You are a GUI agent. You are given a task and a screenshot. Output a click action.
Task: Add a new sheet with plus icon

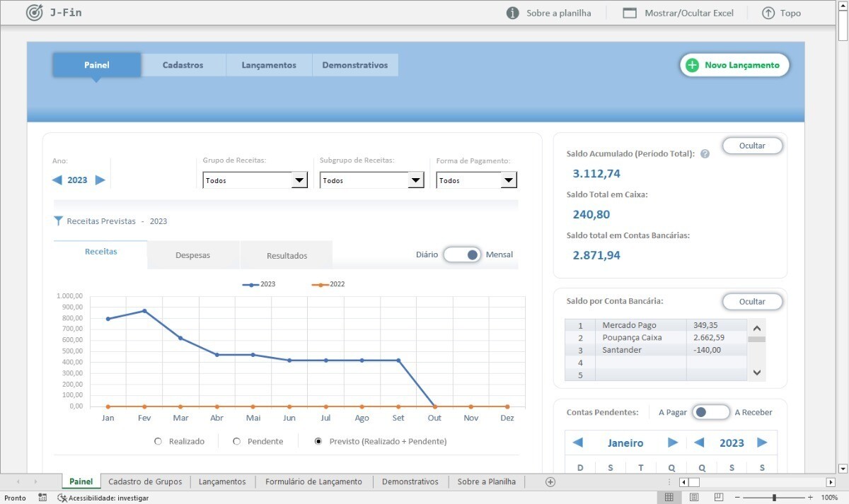[550, 482]
